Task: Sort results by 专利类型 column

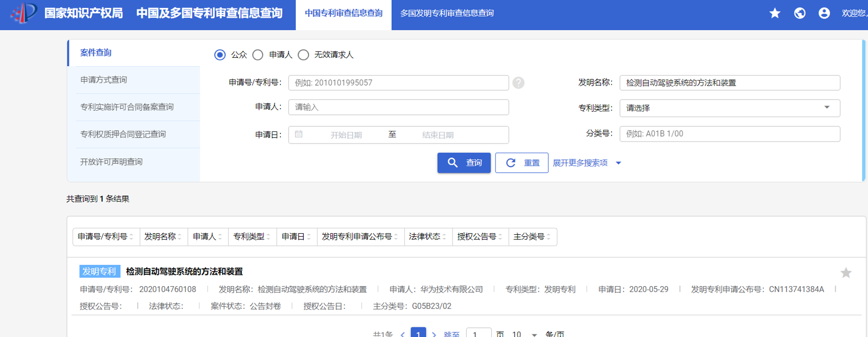Action: (x=252, y=237)
